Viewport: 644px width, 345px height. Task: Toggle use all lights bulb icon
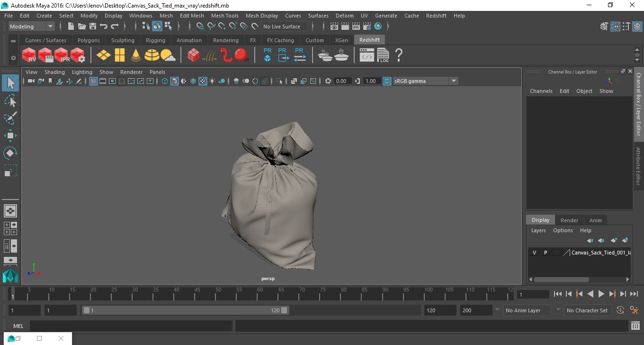(x=212, y=81)
